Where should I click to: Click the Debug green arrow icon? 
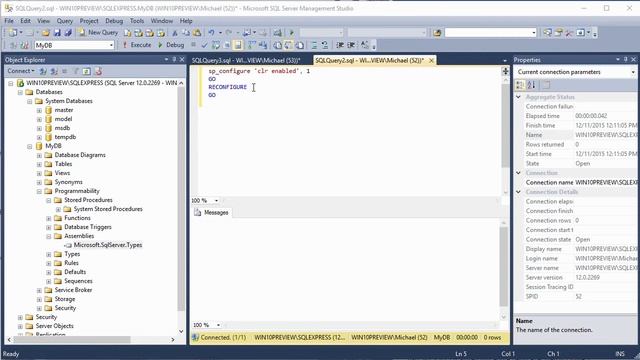(160, 45)
